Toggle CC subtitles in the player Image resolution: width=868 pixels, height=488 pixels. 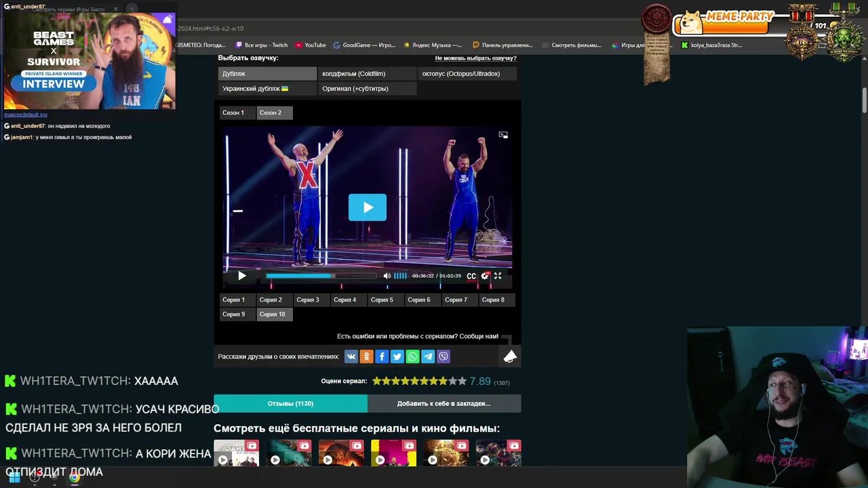471,276
